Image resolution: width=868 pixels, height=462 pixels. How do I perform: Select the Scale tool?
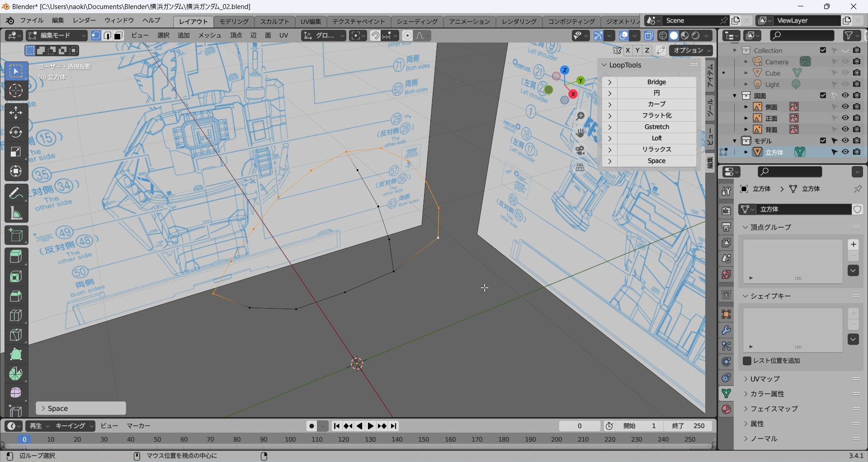point(16,152)
